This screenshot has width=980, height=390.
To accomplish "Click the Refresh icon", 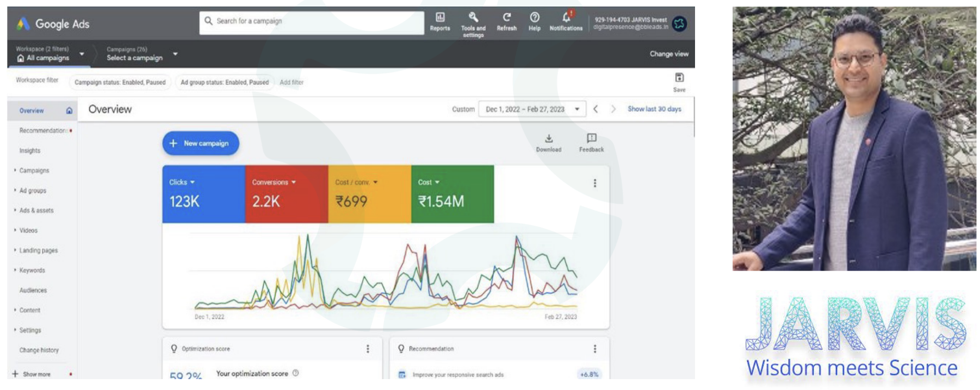I will [x=506, y=17].
